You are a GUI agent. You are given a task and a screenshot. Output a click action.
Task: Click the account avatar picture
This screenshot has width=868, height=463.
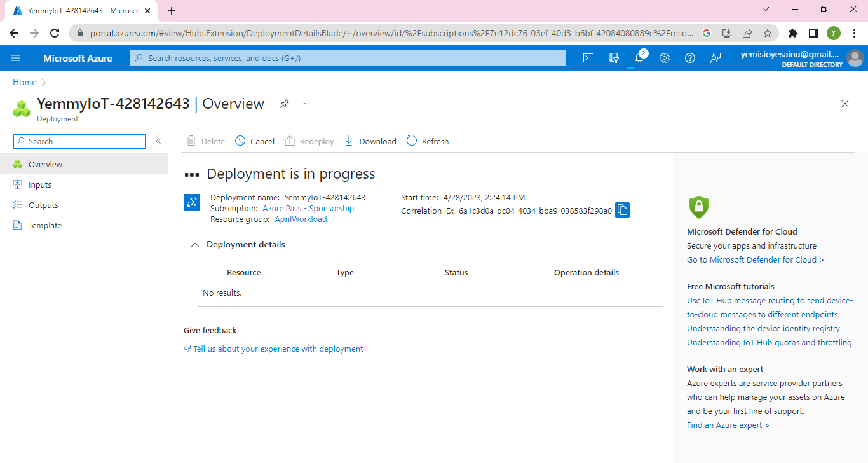(x=855, y=58)
